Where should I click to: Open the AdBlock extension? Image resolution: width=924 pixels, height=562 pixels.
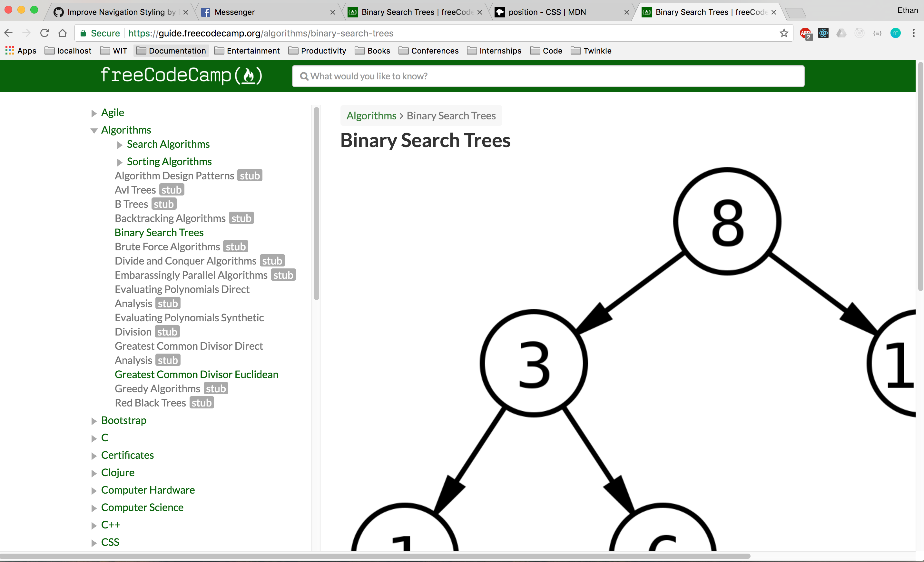tap(805, 33)
